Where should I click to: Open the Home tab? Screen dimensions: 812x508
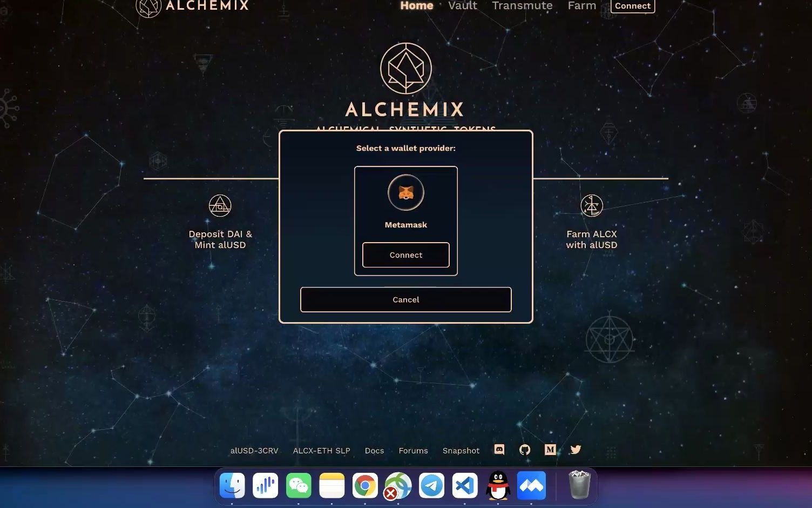(417, 5)
